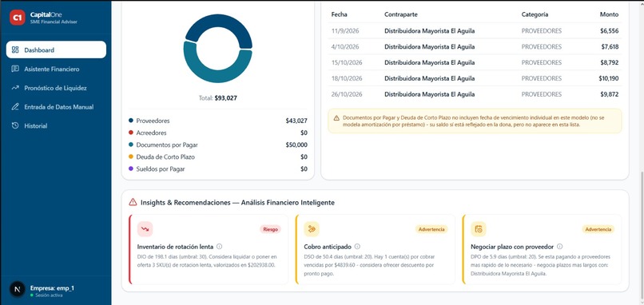Select the Sueldos por Pagar purple dot
Viewport: 644px width, 305px height.
click(x=131, y=168)
